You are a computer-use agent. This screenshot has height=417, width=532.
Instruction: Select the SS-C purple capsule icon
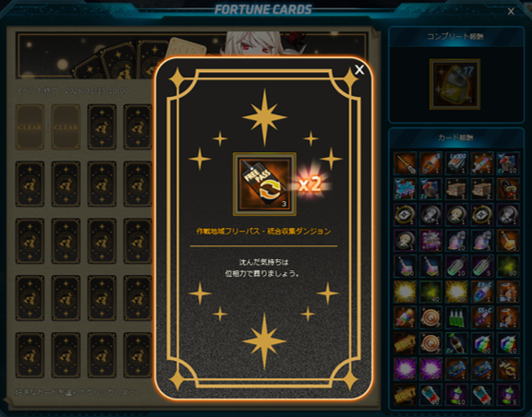pyautogui.click(x=482, y=317)
